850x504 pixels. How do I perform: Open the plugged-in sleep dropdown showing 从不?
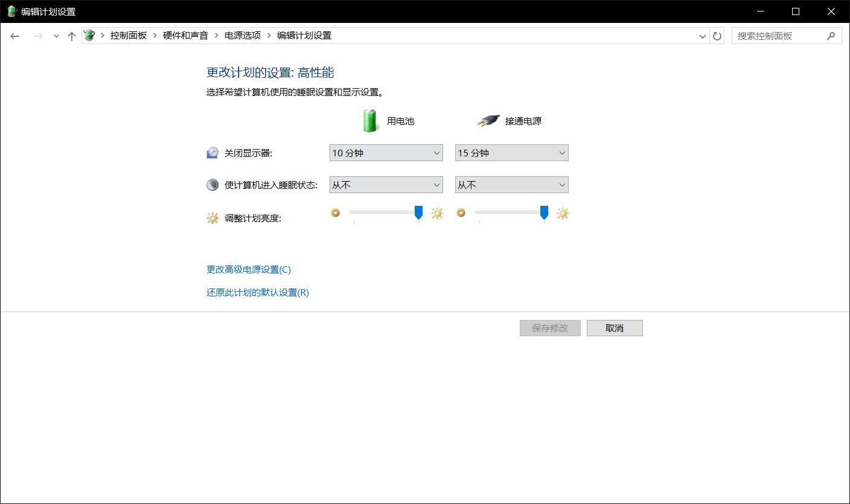[511, 184]
